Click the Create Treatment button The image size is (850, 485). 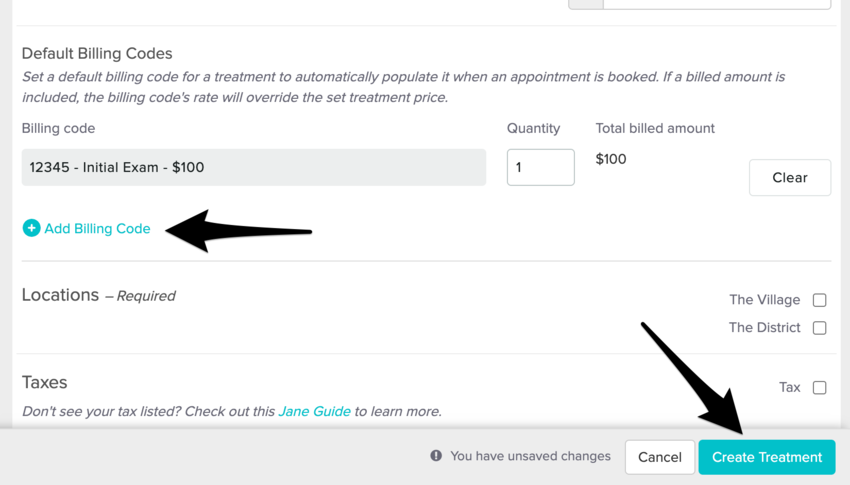767,457
